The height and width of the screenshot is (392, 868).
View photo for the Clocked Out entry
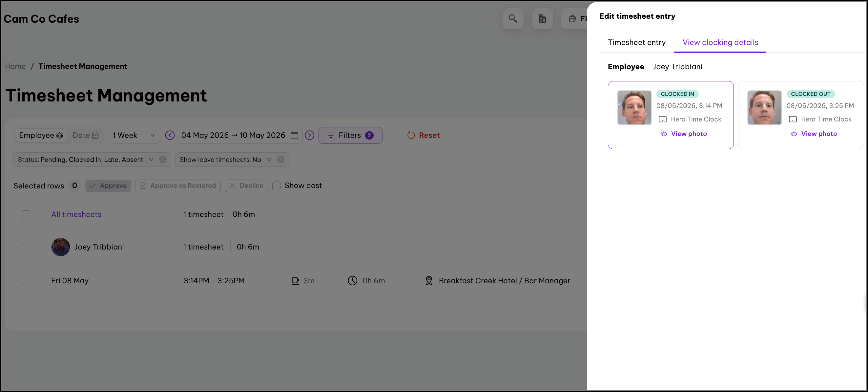click(814, 134)
